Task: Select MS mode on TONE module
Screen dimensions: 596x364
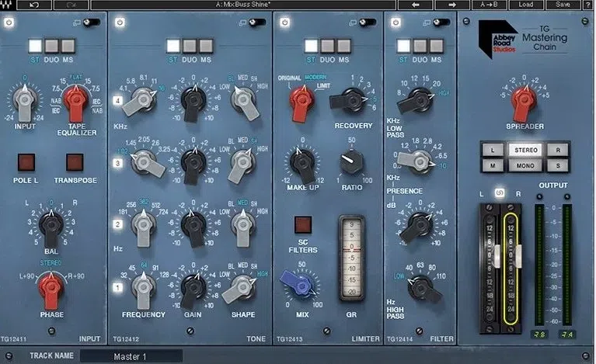Action: [206, 46]
